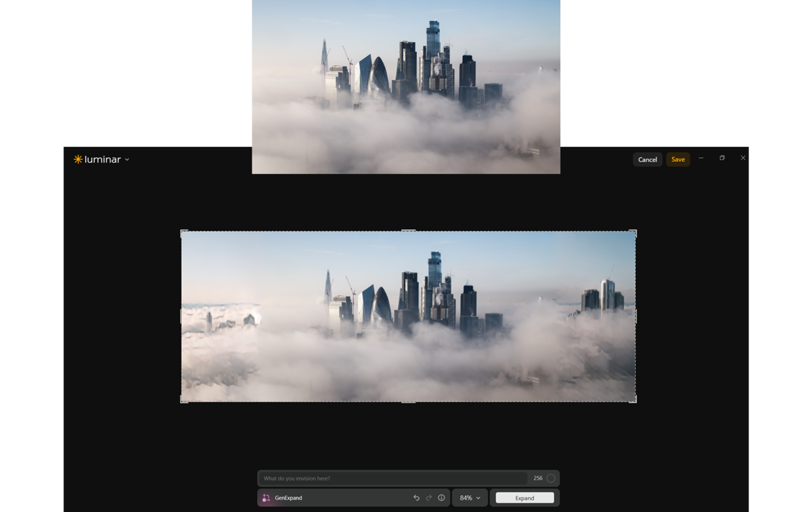Focus the 'What do you envision here?' prompt field
Image resolution: width=812 pixels, height=512 pixels.
coord(392,478)
